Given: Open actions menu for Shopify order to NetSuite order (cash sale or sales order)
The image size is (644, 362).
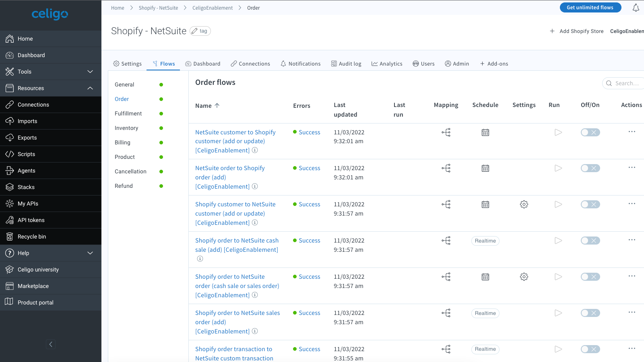Looking at the screenshot, I should pos(632,276).
